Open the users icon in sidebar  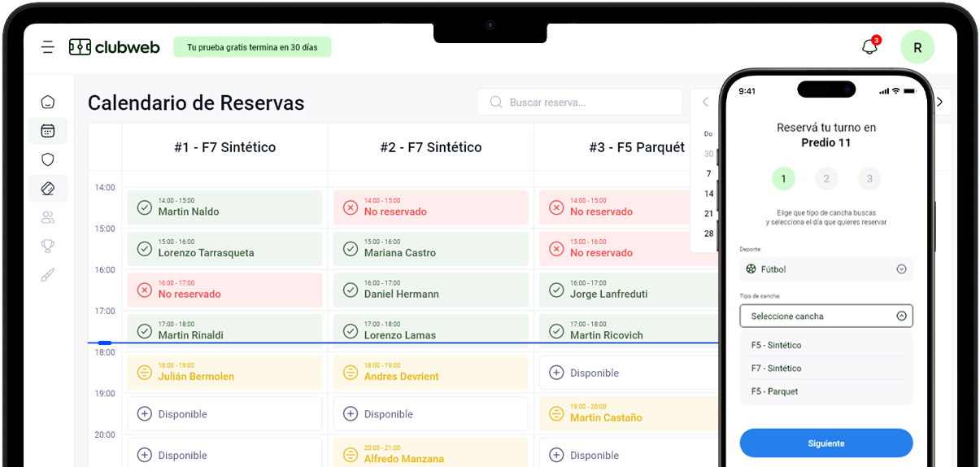tap(48, 217)
